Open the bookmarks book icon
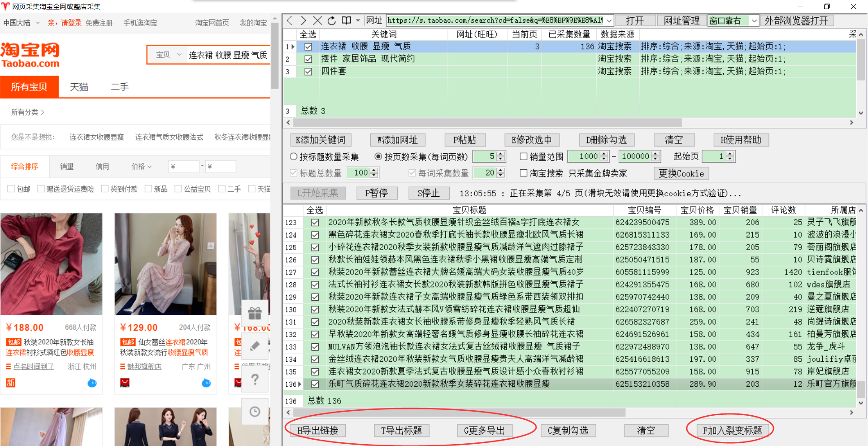 tap(346, 21)
